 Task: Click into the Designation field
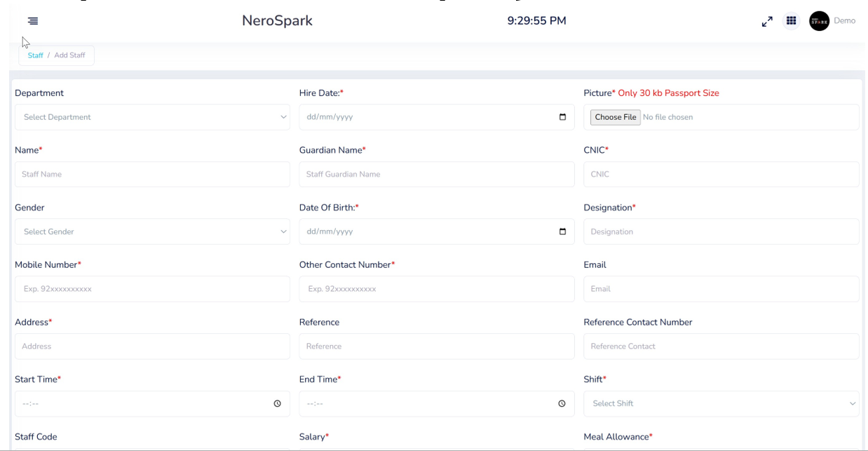point(721,231)
